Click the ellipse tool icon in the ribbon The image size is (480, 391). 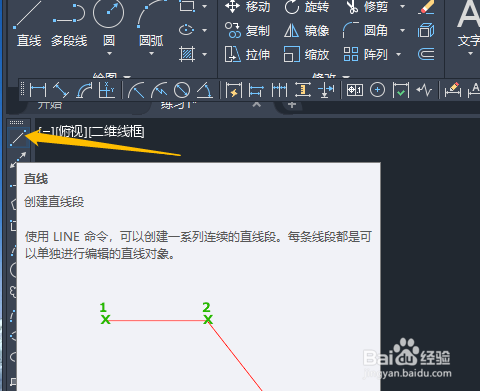pos(187,30)
